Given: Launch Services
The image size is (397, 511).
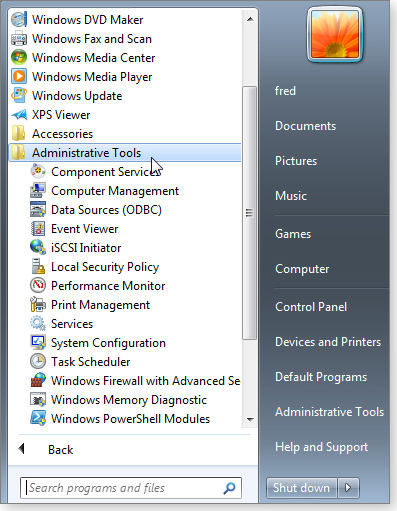Looking at the screenshot, I should point(72,324).
